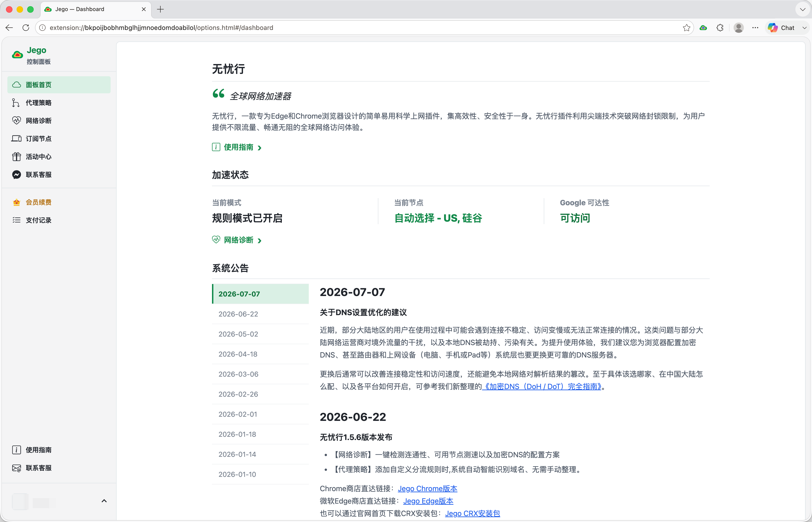Click the address bar URL field
812x522 pixels.
[365, 28]
